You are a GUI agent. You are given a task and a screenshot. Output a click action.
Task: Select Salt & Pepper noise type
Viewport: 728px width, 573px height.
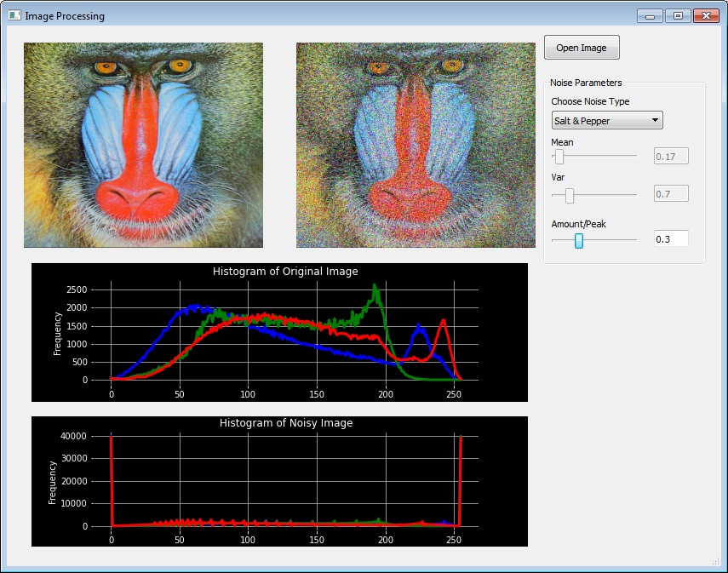point(596,120)
